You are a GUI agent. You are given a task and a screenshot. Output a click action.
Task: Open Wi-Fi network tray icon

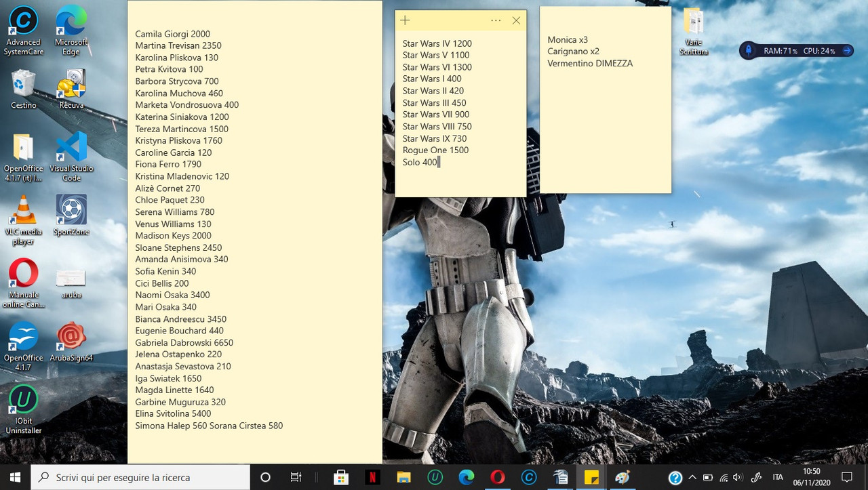[x=724, y=477]
